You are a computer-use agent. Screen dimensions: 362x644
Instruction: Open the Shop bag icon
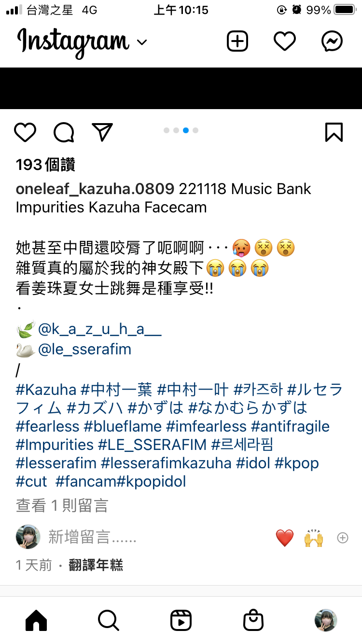(x=253, y=620)
